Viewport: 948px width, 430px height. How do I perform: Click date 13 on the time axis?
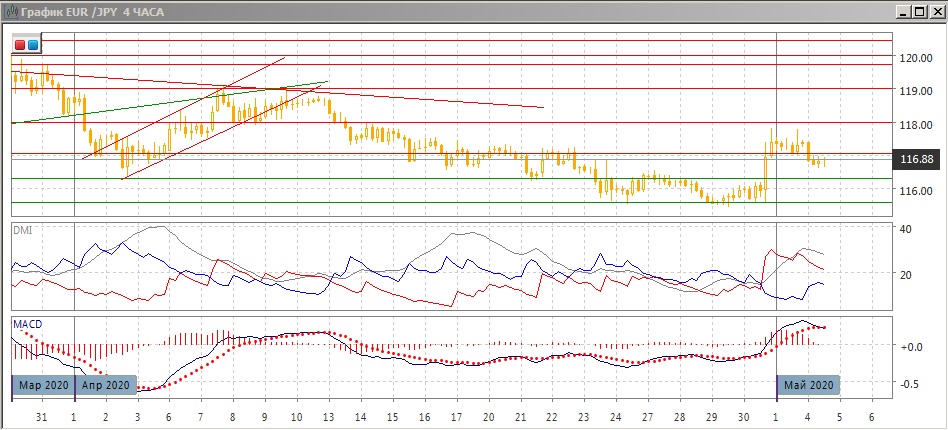point(328,415)
